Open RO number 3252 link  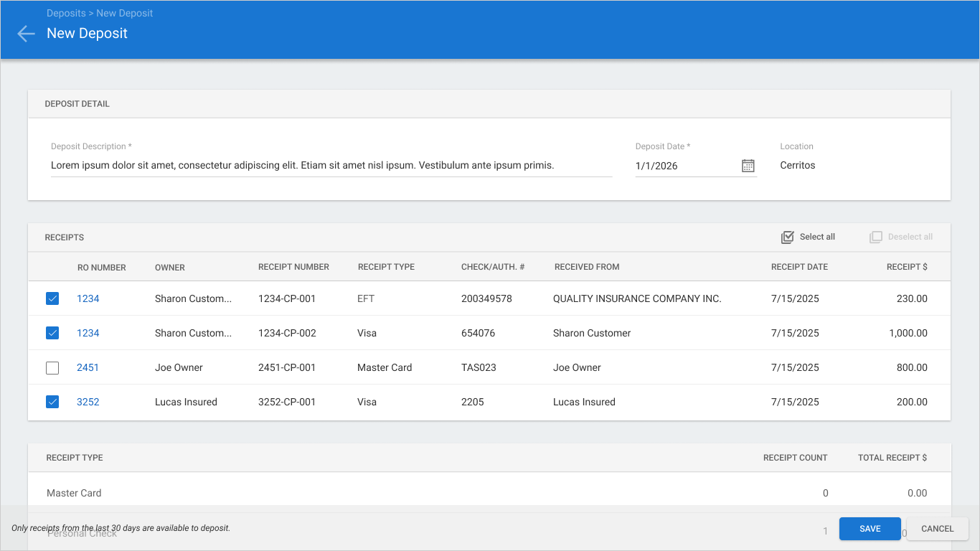(x=88, y=402)
